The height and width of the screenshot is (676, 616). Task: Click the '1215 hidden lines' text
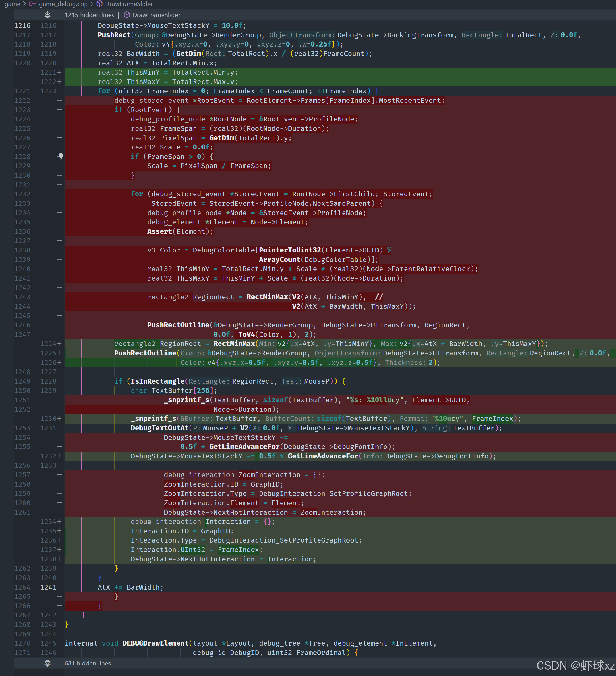point(89,15)
